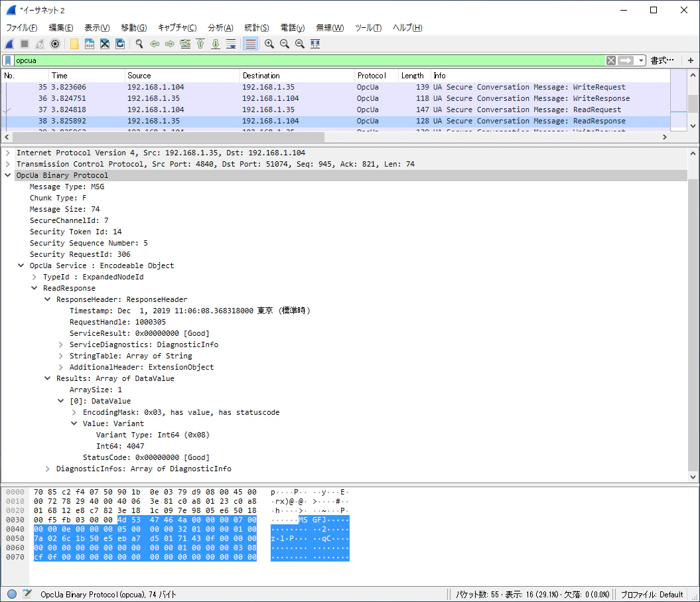Zoom out of the packet text
This screenshot has height=602, width=700.
[285, 44]
